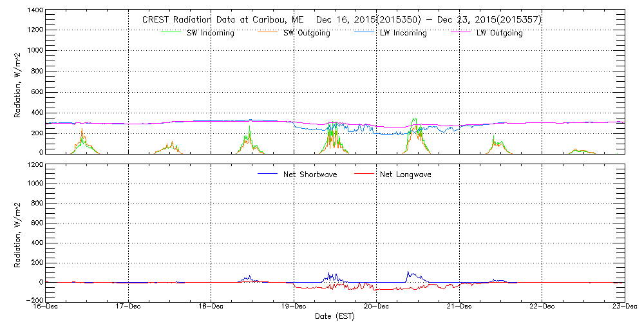
Task: Click the blue Net Shortwave legend line
Action: 269,175
